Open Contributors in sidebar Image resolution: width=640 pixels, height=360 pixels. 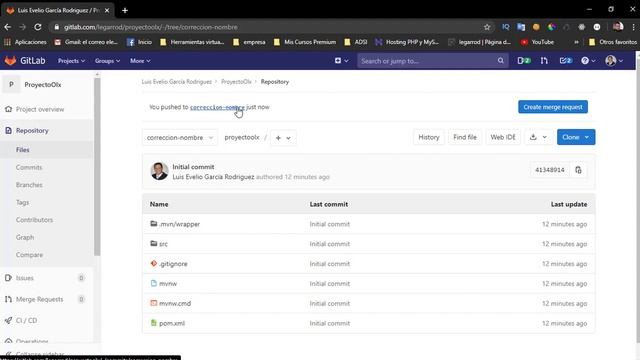(34, 220)
